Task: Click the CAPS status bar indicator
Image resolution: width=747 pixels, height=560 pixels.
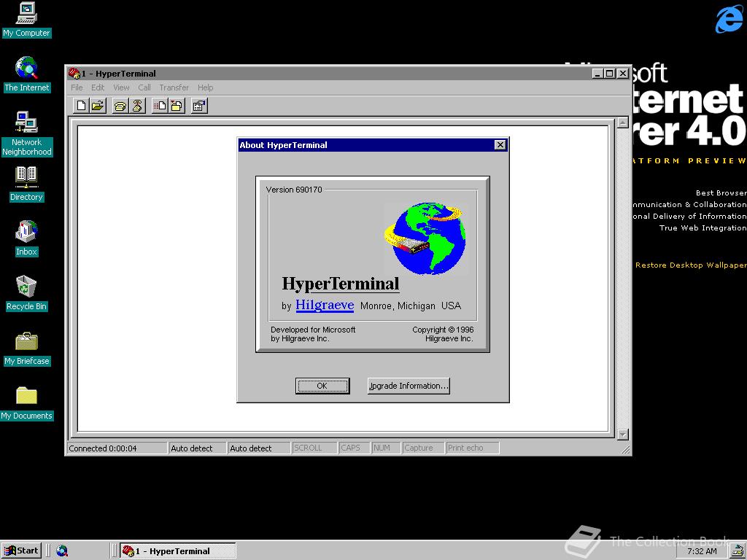Action: click(x=355, y=448)
